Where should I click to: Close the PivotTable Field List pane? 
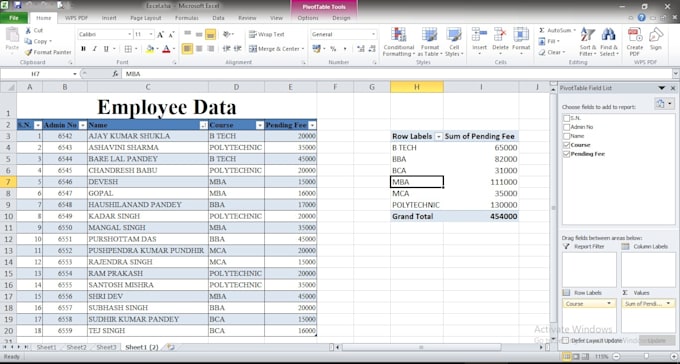point(673,88)
